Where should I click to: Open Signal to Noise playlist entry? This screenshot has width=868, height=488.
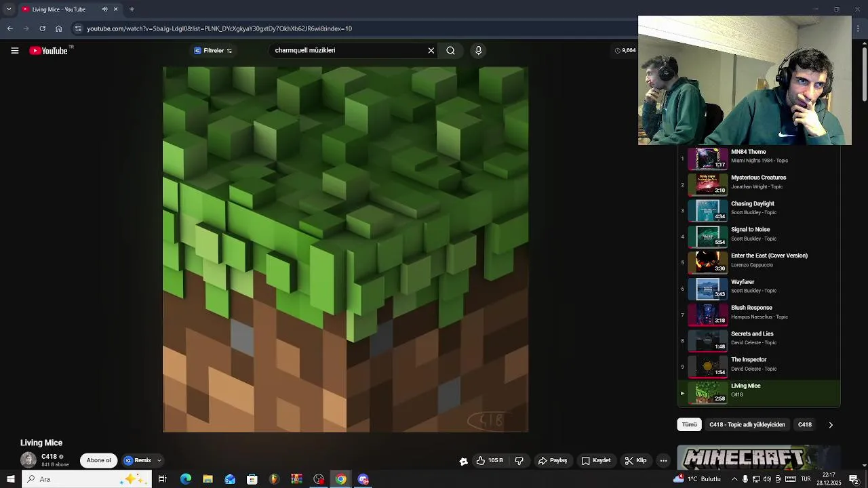pos(759,237)
